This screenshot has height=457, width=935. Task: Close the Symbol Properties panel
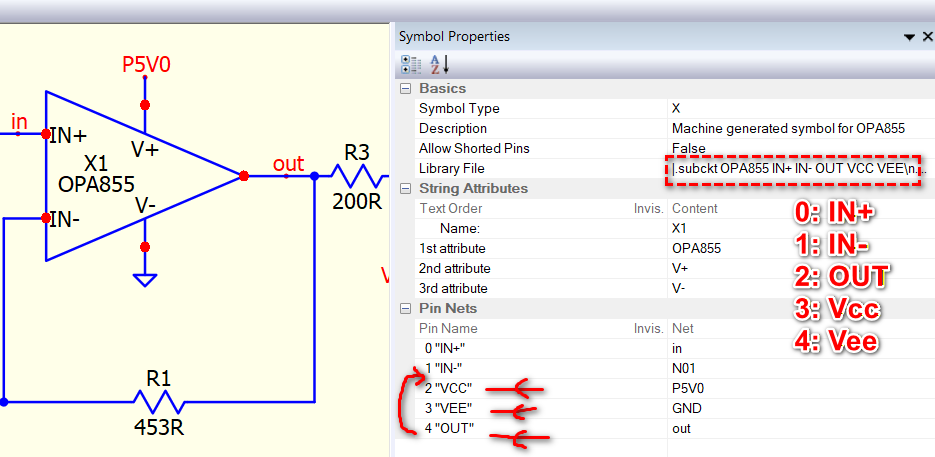[926, 37]
